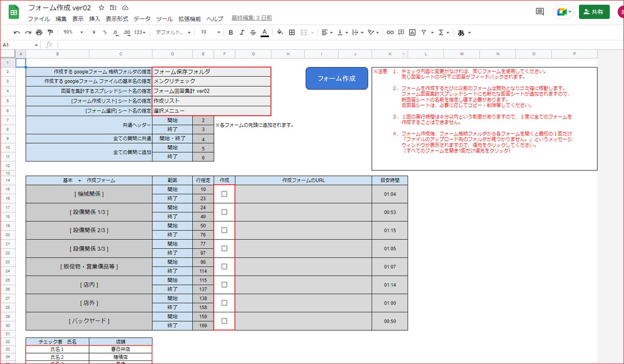Image resolution: width=624 pixels, height=364 pixels.
Task: Click the merge cells icon
Action: [304, 32]
